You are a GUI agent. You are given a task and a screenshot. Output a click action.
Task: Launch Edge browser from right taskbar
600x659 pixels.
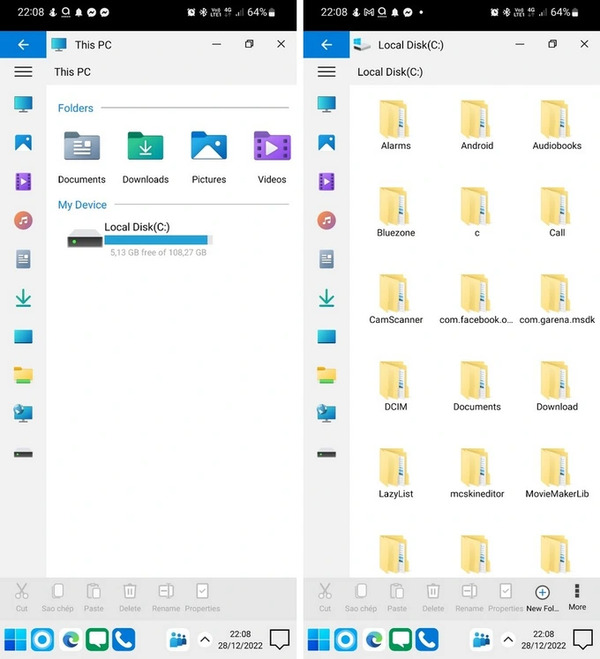[374, 639]
